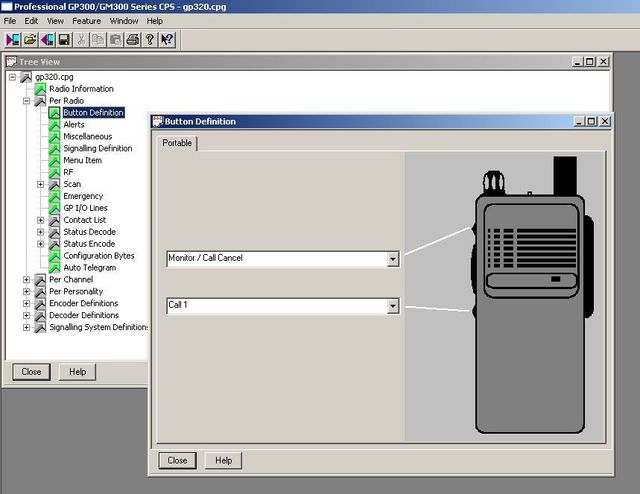
Task: Click the Miscellaneous green tree icon
Action: pos(54,136)
